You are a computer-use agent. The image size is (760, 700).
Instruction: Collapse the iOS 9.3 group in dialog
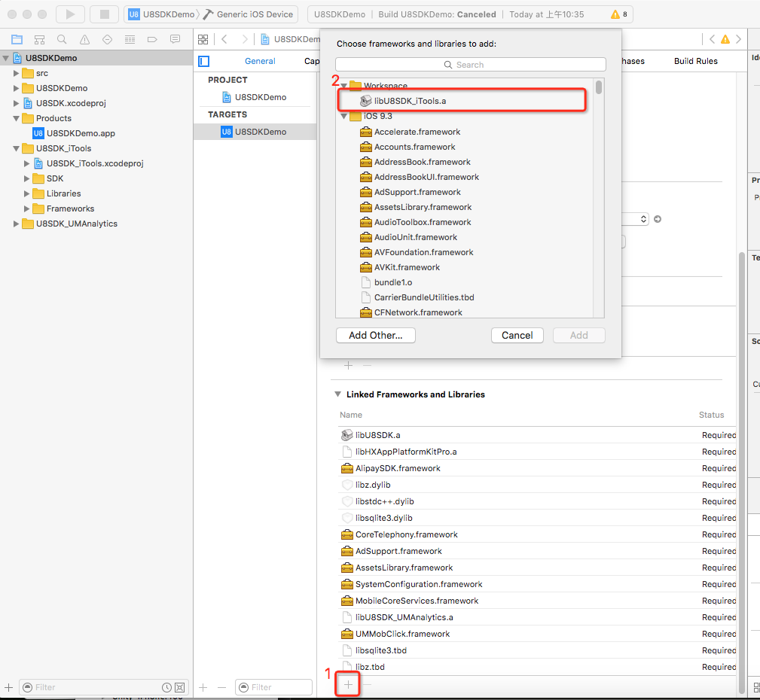tap(343, 116)
